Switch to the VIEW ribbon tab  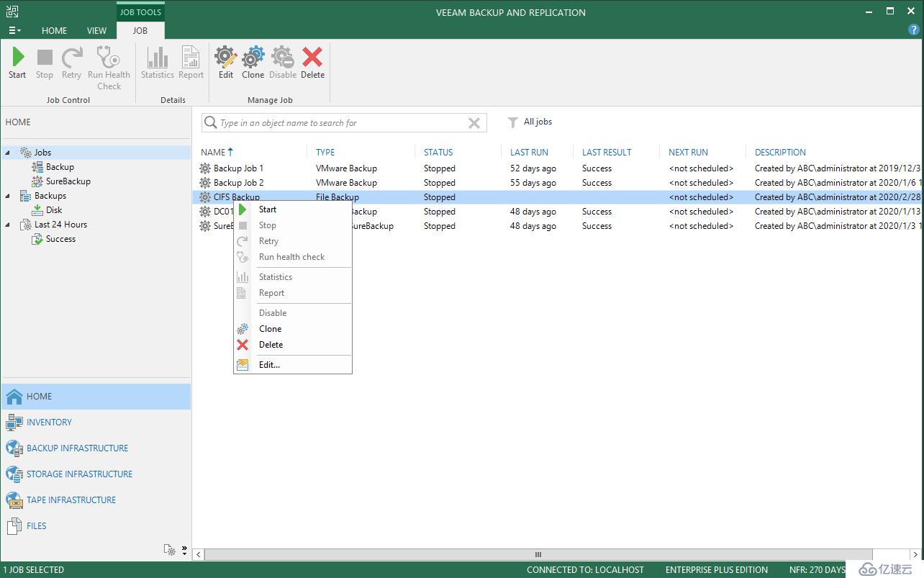(x=96, y=30)
